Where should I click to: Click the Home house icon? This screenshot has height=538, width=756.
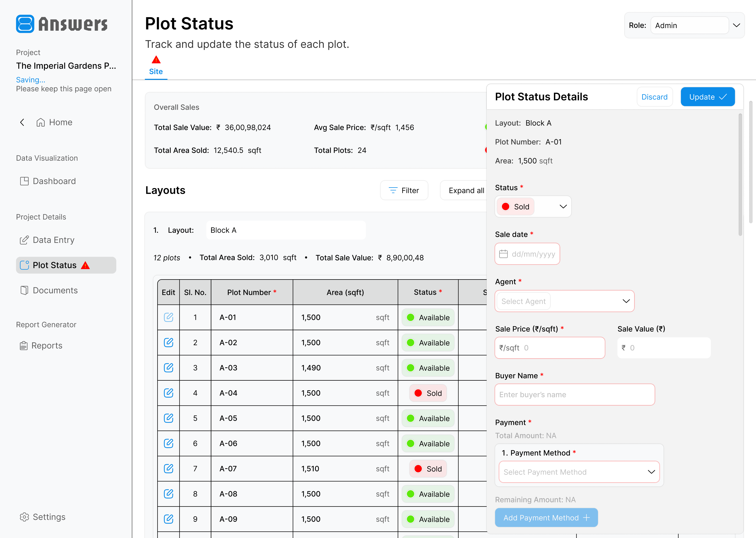[x=41, y=122]
